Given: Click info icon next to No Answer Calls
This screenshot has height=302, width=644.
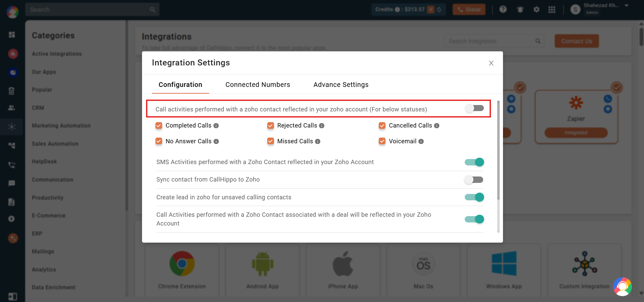Looking at the screenshot, I should [x=216, y=142].
